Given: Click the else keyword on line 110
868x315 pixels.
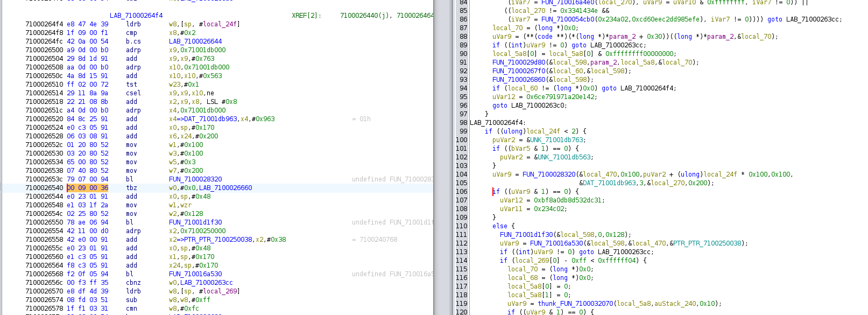Looking at the screenshot, I should click(x=500, y=226).
